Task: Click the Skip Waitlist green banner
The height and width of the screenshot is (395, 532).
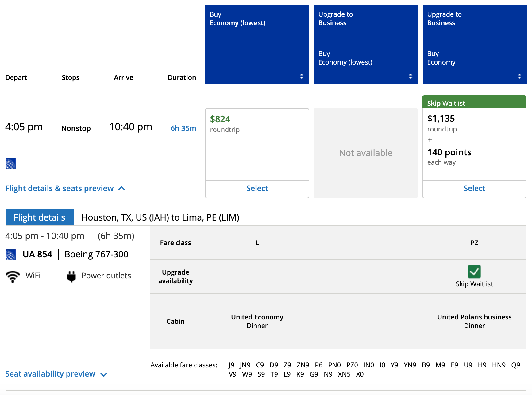Action: pos(474,103)
